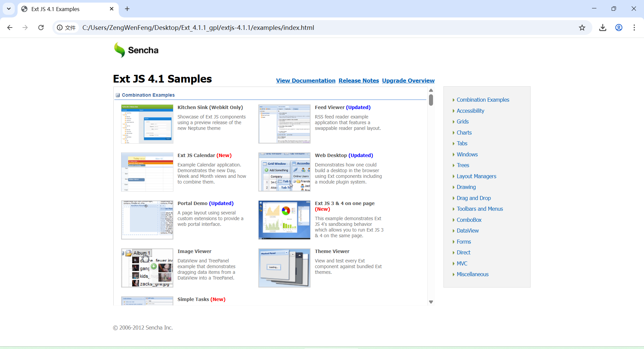644x349 pixels.
Task: Click the scrollbar down arrow
Action: point(431,302)
